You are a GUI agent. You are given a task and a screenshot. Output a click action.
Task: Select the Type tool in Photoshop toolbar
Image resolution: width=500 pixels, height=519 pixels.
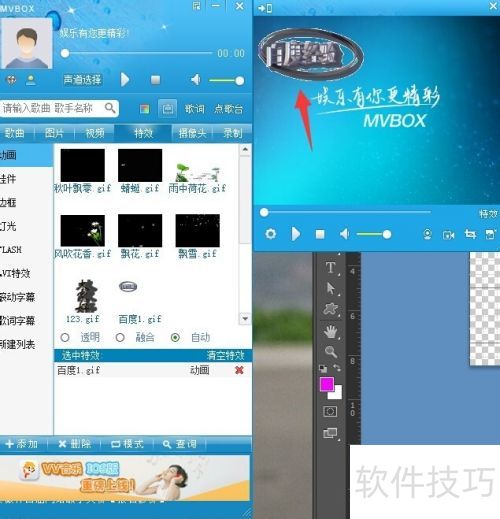331,268
